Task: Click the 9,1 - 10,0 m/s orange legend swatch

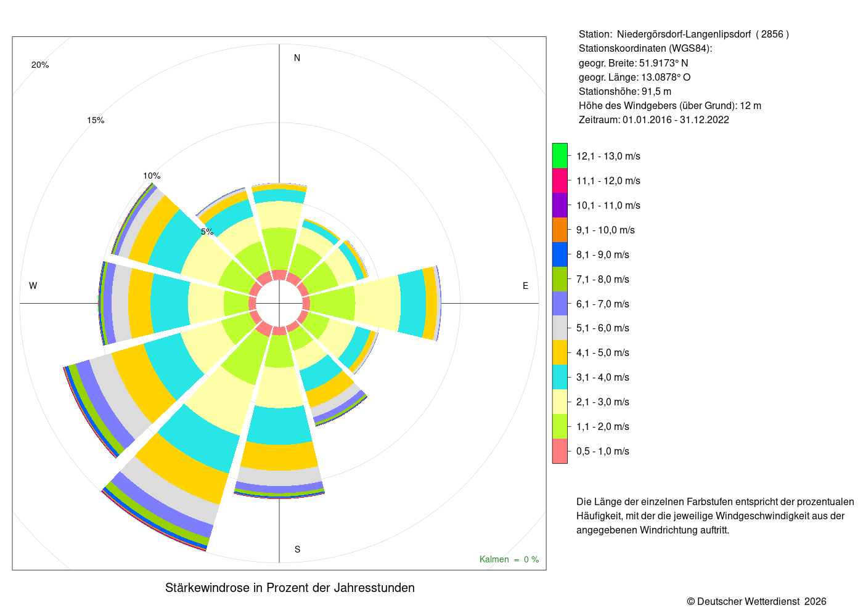Action: coord(560,230)
